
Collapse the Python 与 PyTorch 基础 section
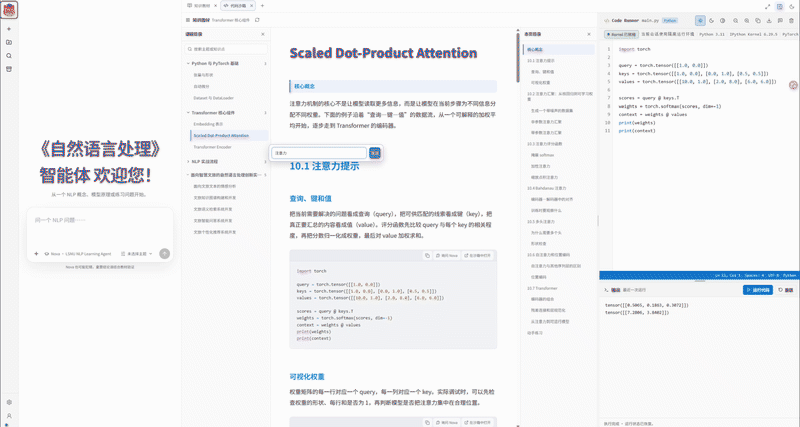[x=227, y=63]
